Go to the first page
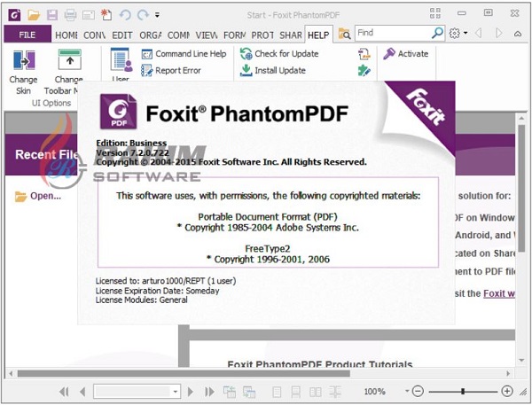This screenshot has width=532, height=405. click(x=64, y=392)
